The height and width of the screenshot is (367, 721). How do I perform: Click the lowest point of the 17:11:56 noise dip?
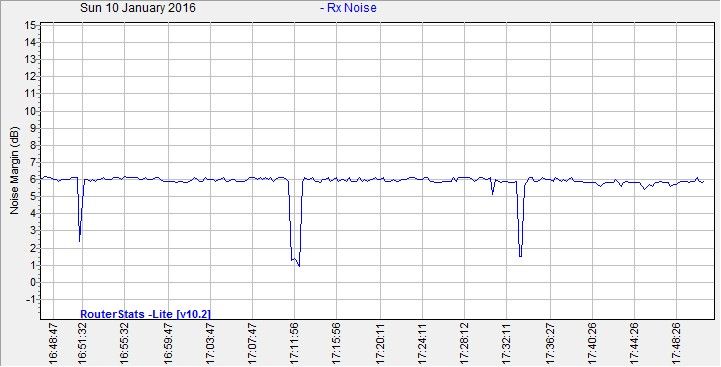tap(299, 266)
